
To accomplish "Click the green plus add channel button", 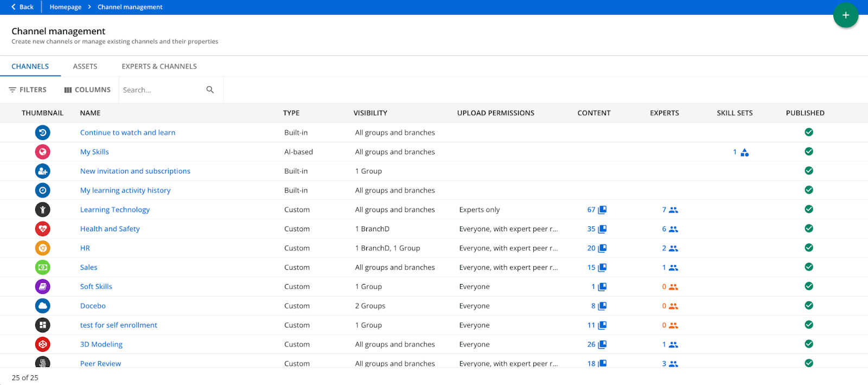I will 845,15.
